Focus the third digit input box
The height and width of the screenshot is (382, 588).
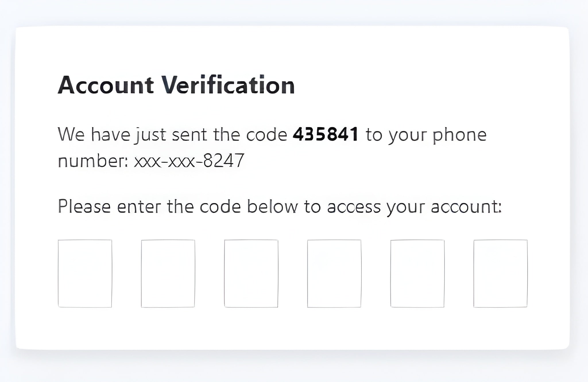(x=251, y=274)
